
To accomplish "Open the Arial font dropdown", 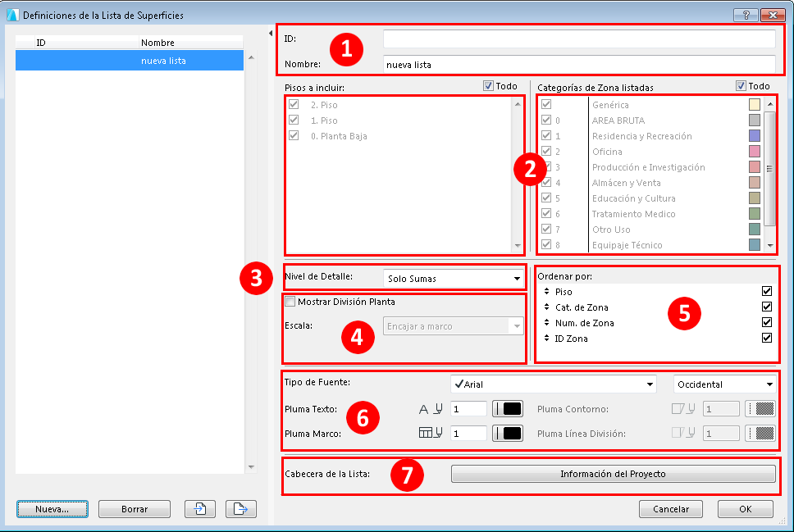I will pos(554,384).
